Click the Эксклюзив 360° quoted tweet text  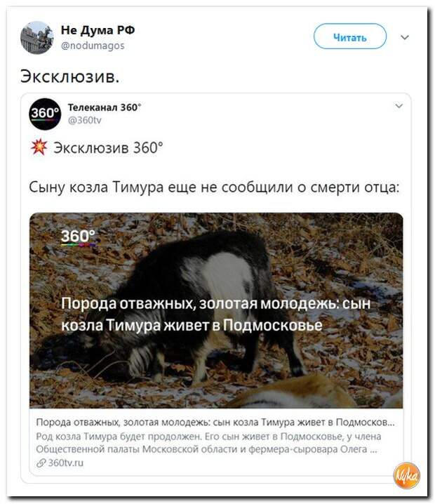[x=108, y=148]
